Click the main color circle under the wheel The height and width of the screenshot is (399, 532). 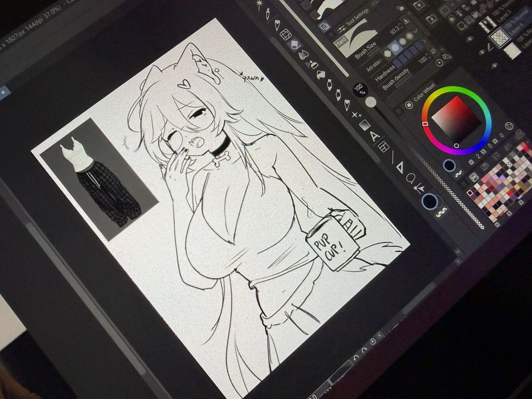pyautogui.click(x=449, y=165)
